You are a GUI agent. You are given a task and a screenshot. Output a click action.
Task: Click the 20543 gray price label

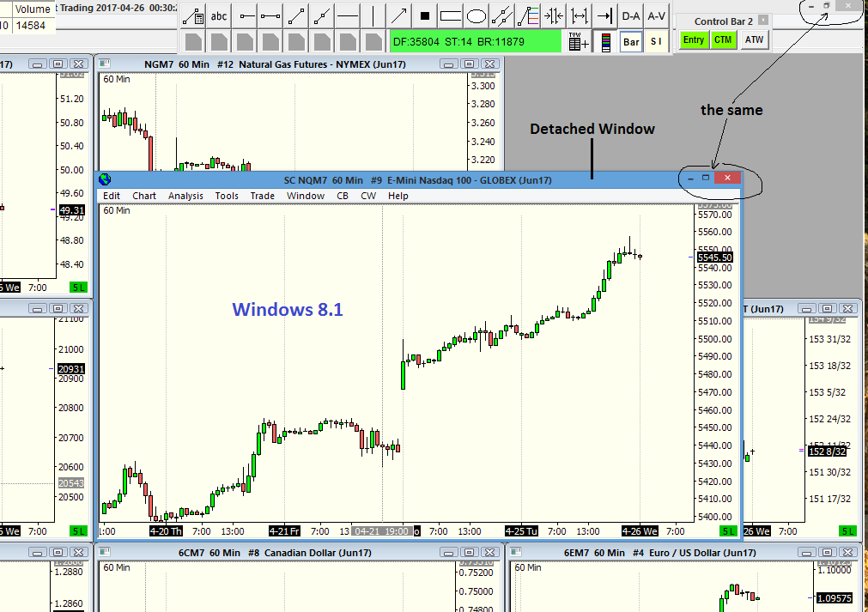click(x=71, y=483)
